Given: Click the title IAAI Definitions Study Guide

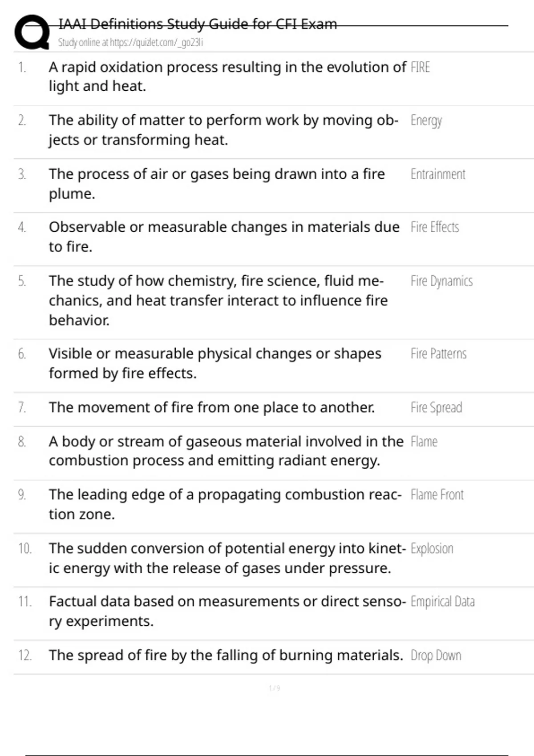Looking at the screenshot, I should [x=198, y=24].
